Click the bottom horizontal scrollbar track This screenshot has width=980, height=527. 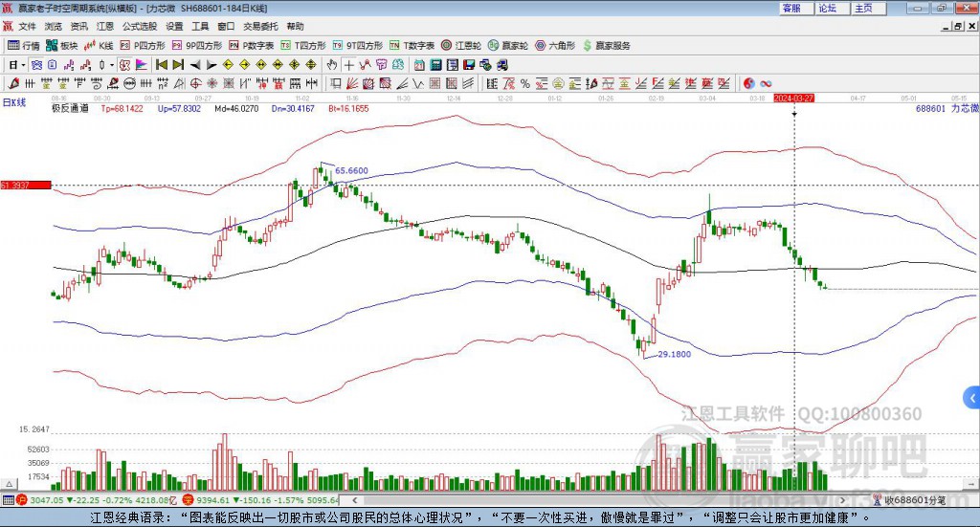pyautogui.click(x=598, y=500)
